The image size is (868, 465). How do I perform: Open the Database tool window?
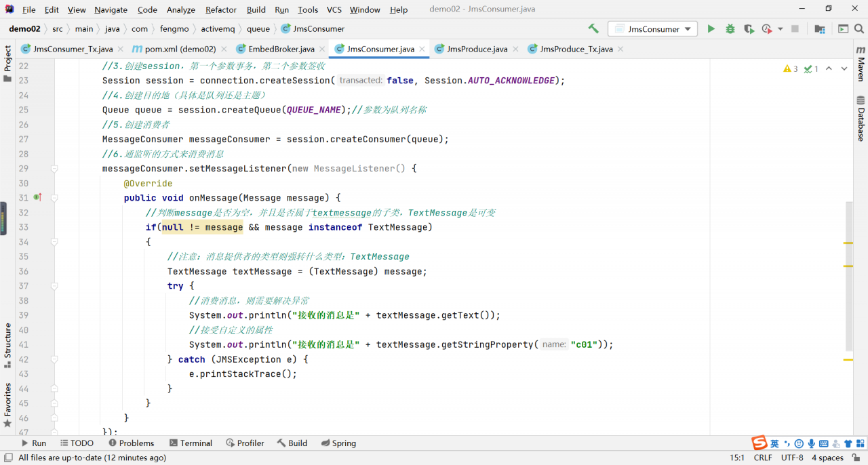pyautogui.click(x=861, y=119)
